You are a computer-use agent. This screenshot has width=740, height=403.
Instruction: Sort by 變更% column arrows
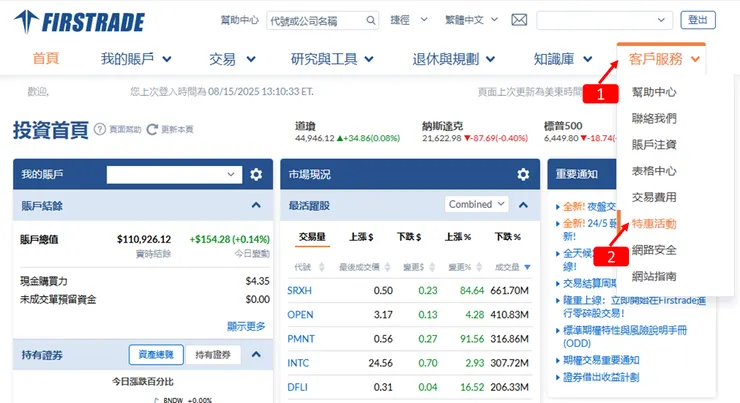pyautogui.click(x=479, y=267)
